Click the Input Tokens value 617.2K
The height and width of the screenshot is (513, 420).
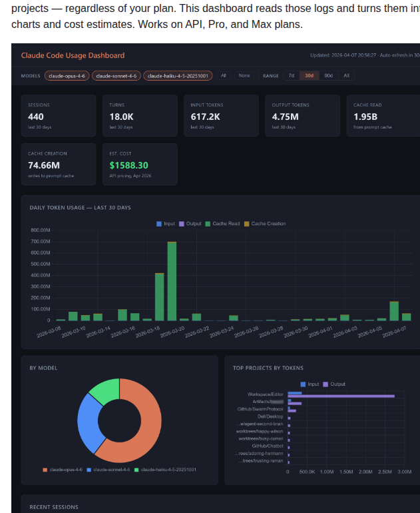pyautogui.click(x=205, y=117)
